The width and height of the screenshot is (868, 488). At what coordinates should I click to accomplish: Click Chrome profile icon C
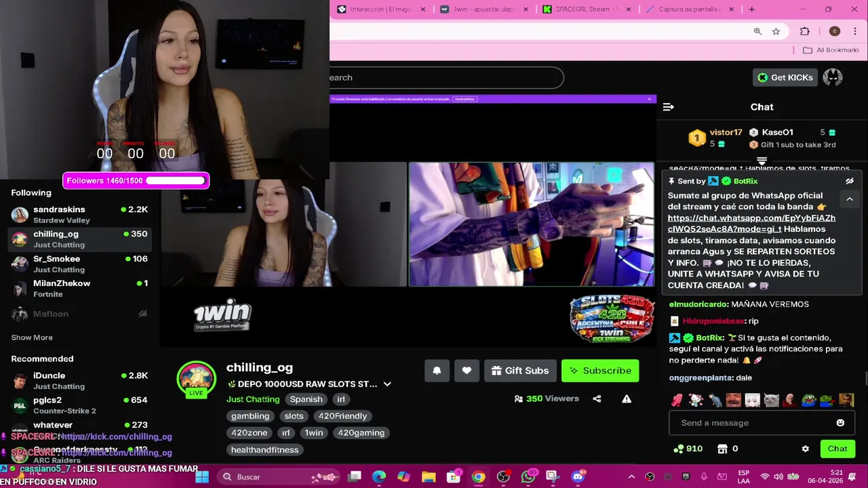[835, 31]
